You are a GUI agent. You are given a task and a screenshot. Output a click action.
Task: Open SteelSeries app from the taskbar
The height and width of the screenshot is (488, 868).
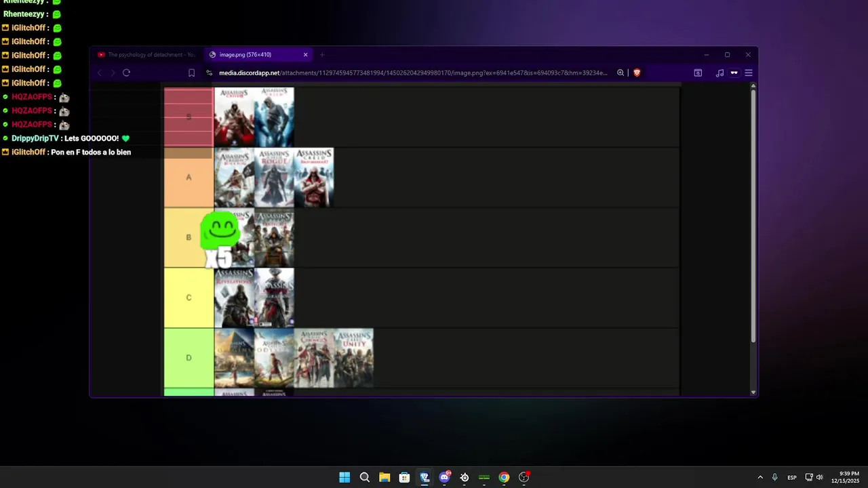click(x=465, y=477)
